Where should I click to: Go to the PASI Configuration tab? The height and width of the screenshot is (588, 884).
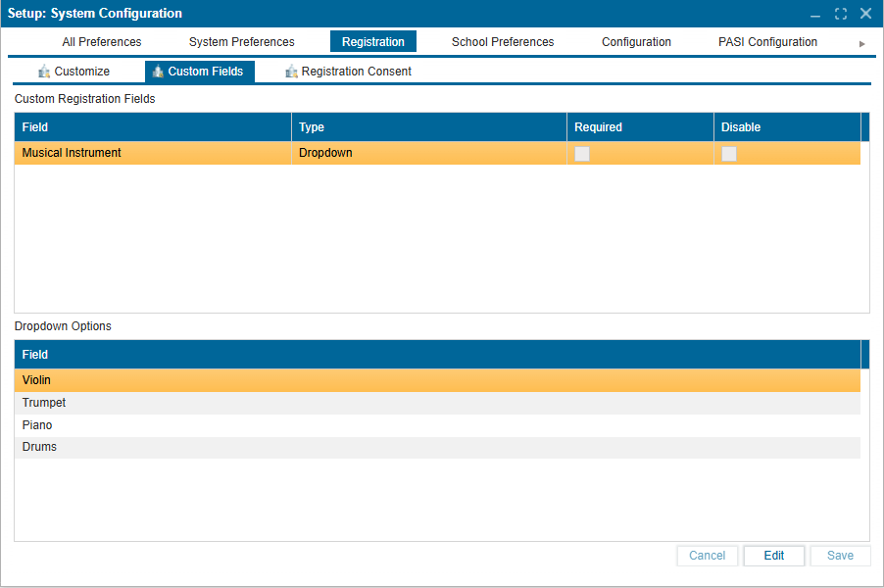point(767,41)
